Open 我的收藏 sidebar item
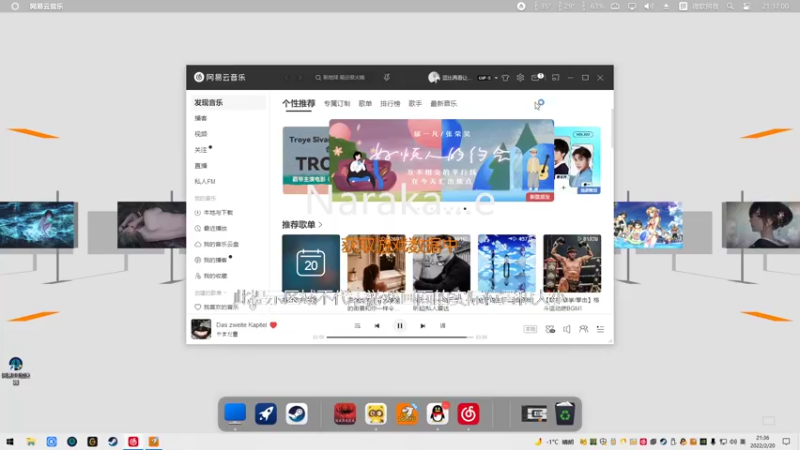Screen dimensions: 800x450 [211, 276]
